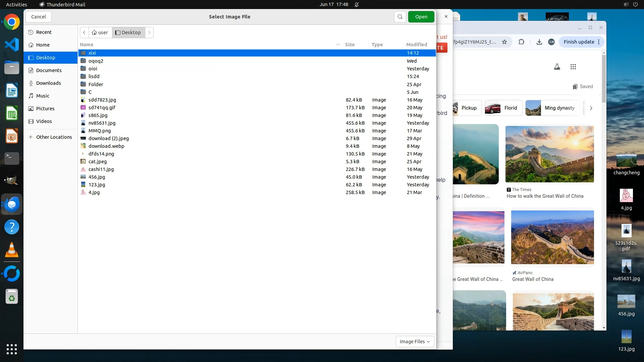Click the Chrome extensions puzzle icon
The image size is (644, 362).
[521, 42]
